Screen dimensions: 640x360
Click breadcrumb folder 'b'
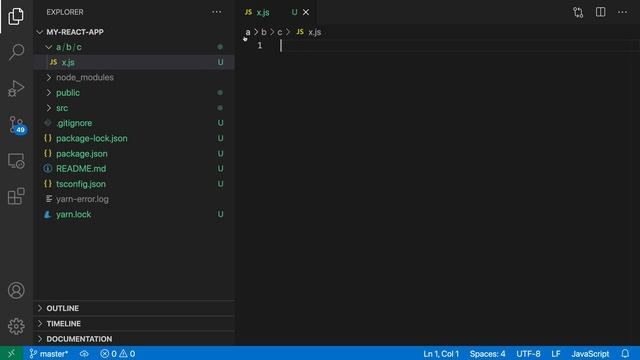tap(264, 32)
